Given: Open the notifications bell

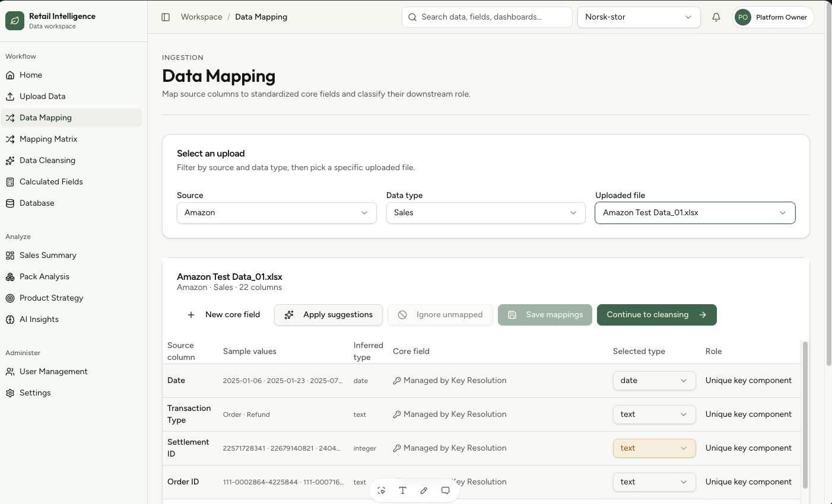Looking at the screenshot, I should 716,17.
